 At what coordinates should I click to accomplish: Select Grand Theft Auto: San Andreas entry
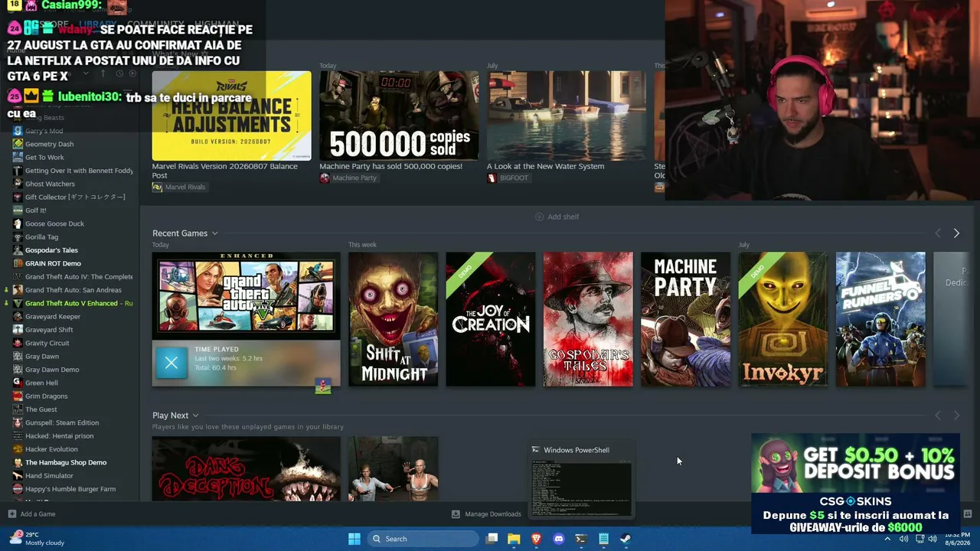click(73, 290)
